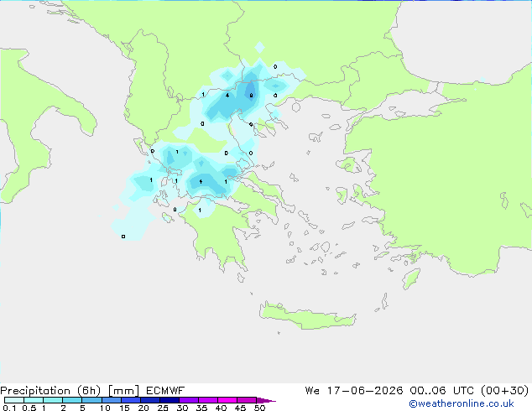The width and height of the screenshot is (532, 411).
Task: Select the 2–5 mm legend color swatch
Action: 72,400
